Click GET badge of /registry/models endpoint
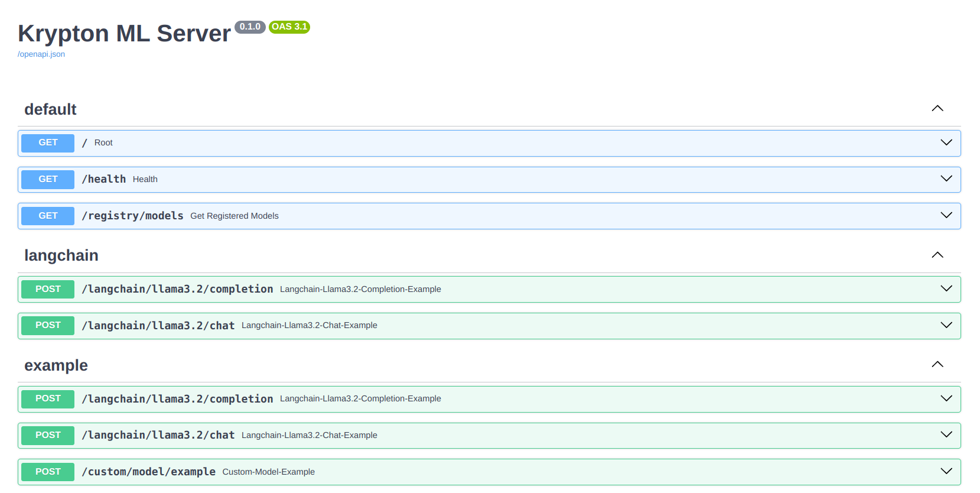This screenshot has height=493, width=980. click(x=48, y=216)
